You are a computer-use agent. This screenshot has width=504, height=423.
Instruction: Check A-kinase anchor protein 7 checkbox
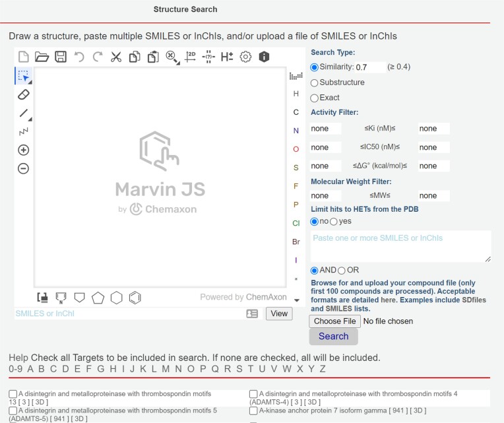click(253, 410)
